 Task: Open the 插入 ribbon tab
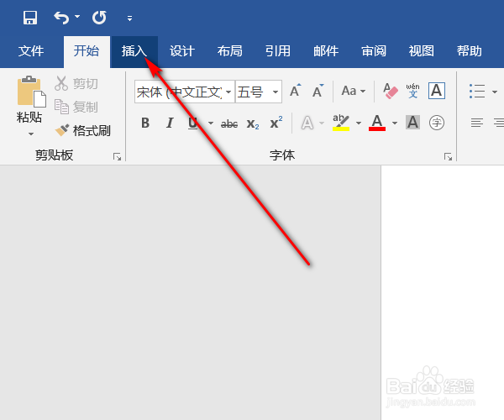pyautogui.click(x=134, y=51)
